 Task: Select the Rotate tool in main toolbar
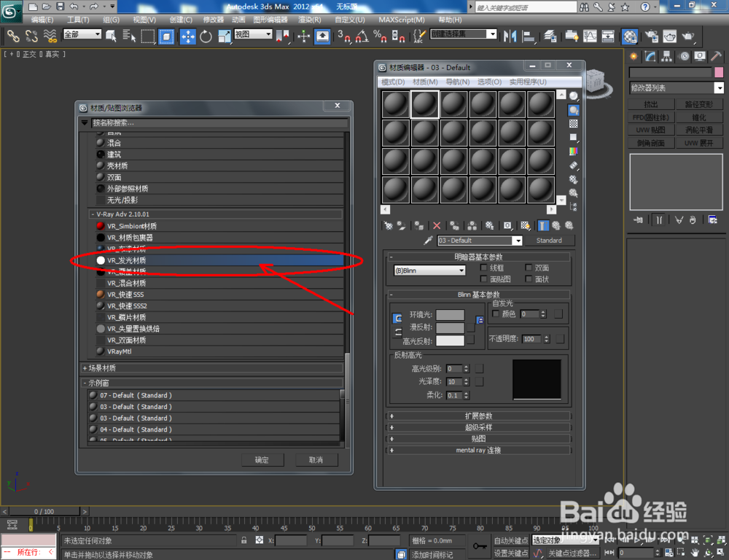coord(206,36)
